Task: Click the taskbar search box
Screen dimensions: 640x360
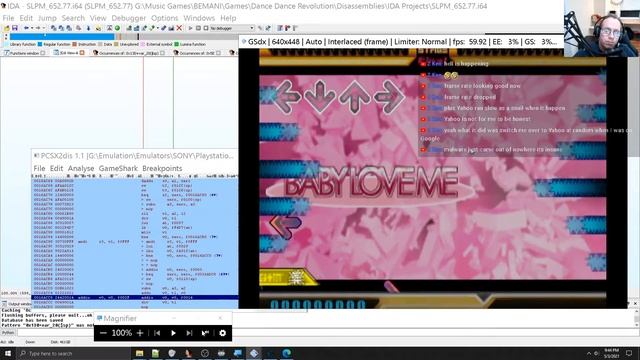Action: (x=73, y=353)
